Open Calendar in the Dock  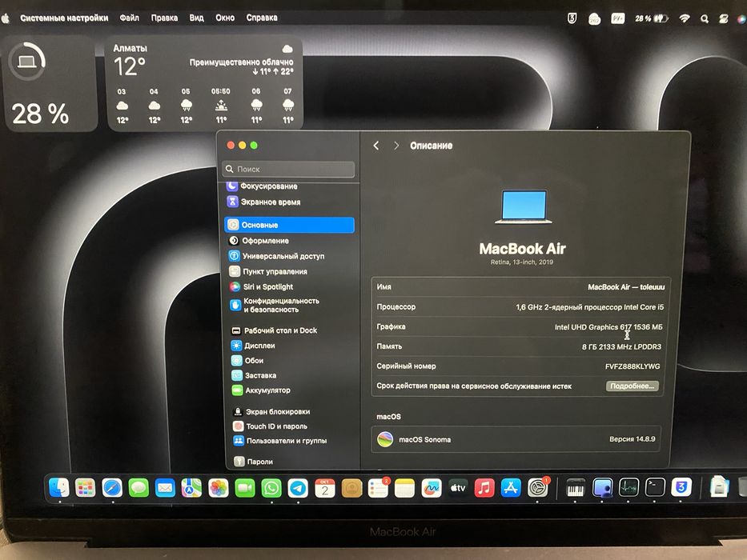(325, 488)
